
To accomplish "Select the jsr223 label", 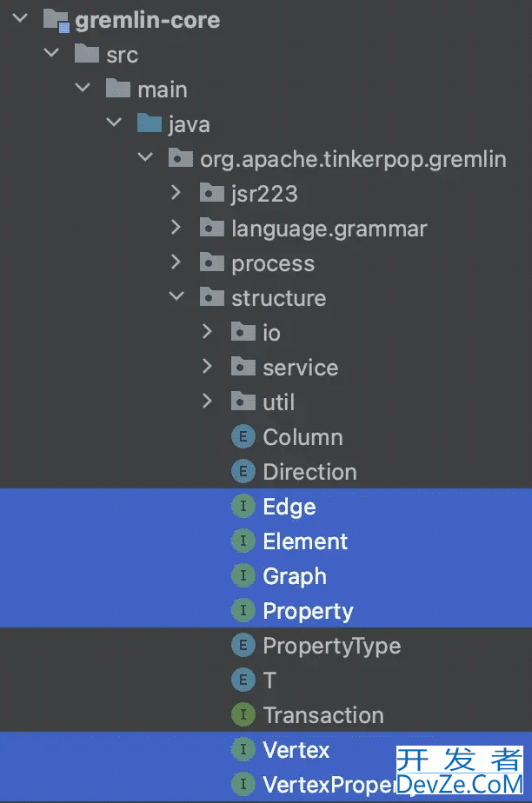I will 265,194.
